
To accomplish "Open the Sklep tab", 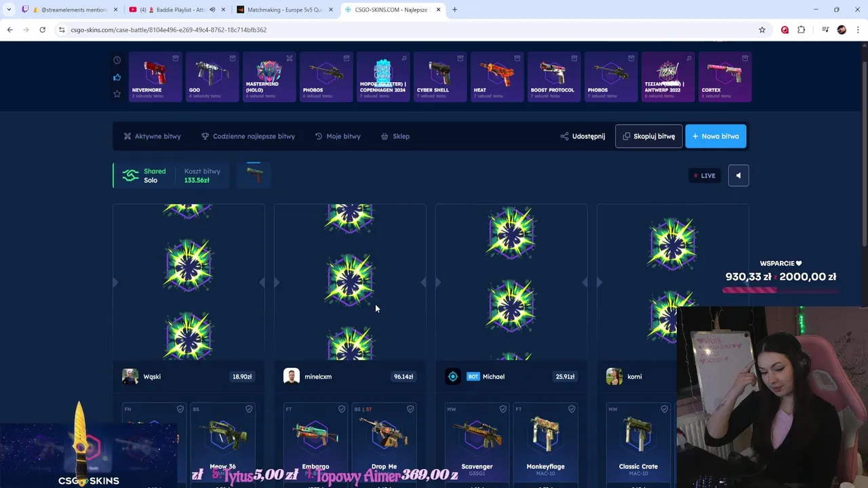I will (395, 136).
